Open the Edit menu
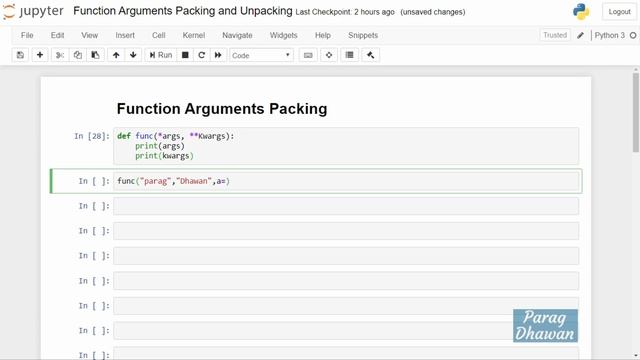 [57, 36]
